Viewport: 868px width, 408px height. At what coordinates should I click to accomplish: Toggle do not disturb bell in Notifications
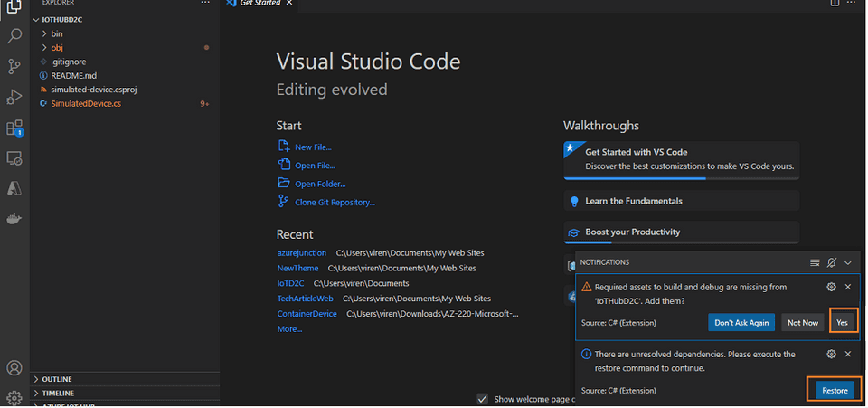(831, 262)
